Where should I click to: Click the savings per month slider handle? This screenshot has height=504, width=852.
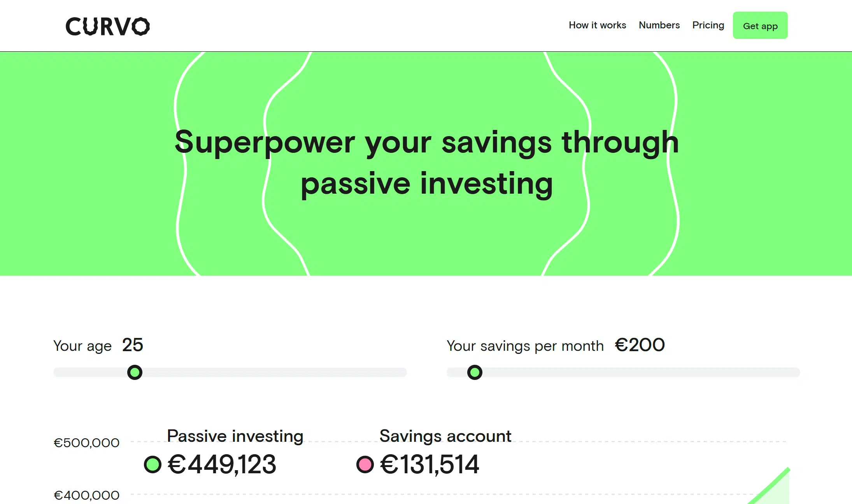coord(475,373)
